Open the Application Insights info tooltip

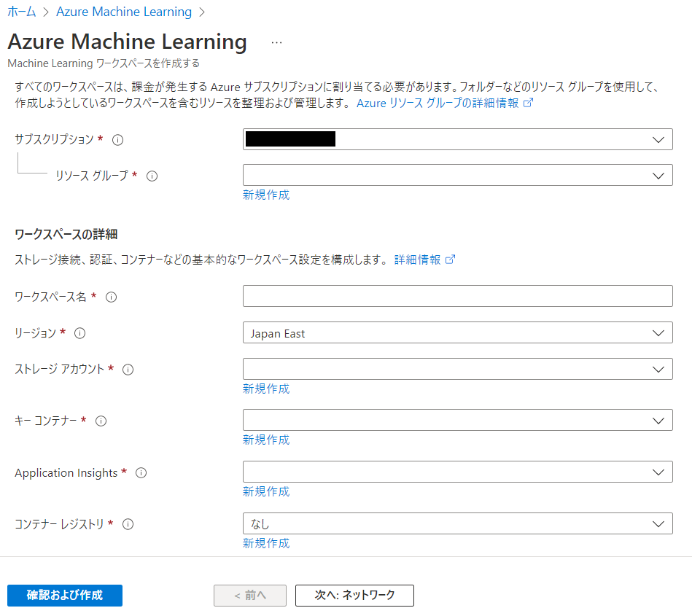pos(140,472)
